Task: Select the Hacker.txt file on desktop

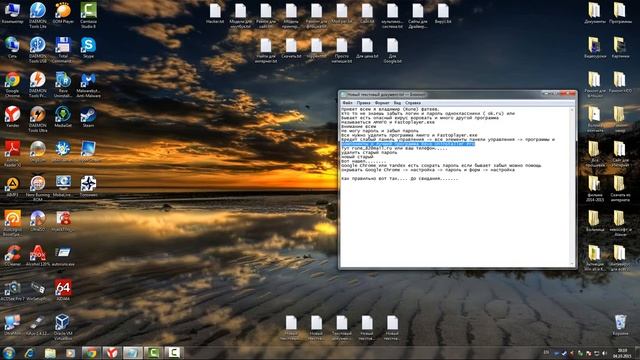Action: [x=215, y=13]
